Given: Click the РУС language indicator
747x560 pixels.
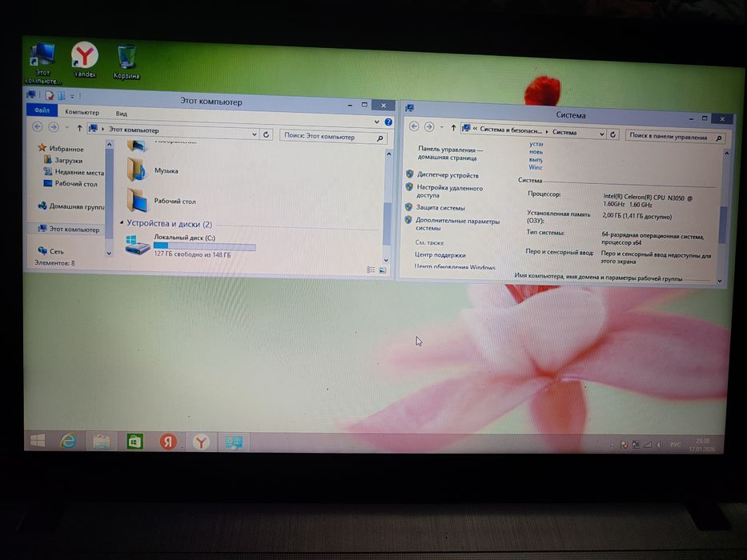Looking at the screenshot, I should pyautogui.click(x=675, y=445).
